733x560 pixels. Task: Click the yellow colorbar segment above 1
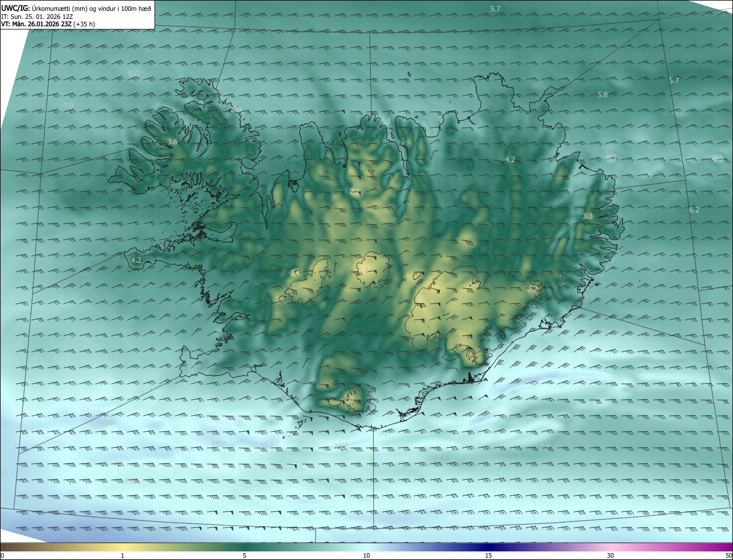123,547
